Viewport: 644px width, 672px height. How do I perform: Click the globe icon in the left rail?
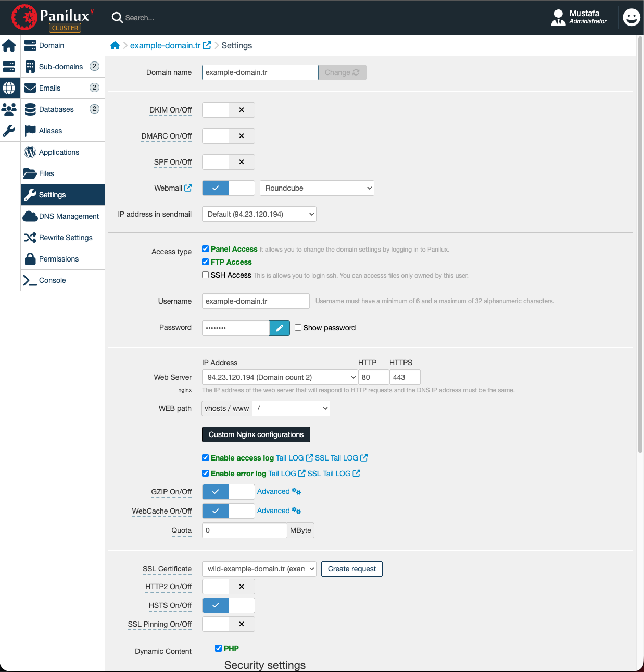pyautogui.click(x=9, y=88)
